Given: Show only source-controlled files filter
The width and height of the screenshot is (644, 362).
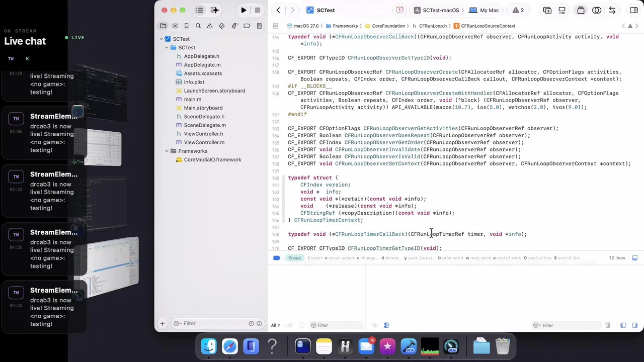Looking at the screenshot, I should (x=259, y=324).
